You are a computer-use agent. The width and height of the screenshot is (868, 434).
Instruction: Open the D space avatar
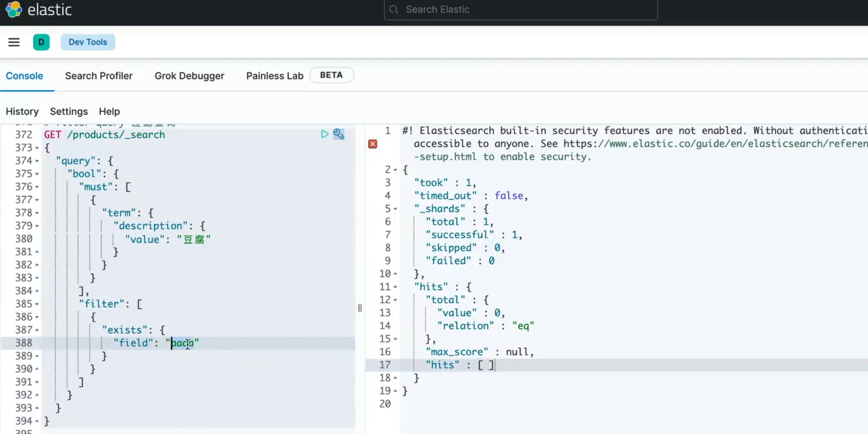[41, 42]
